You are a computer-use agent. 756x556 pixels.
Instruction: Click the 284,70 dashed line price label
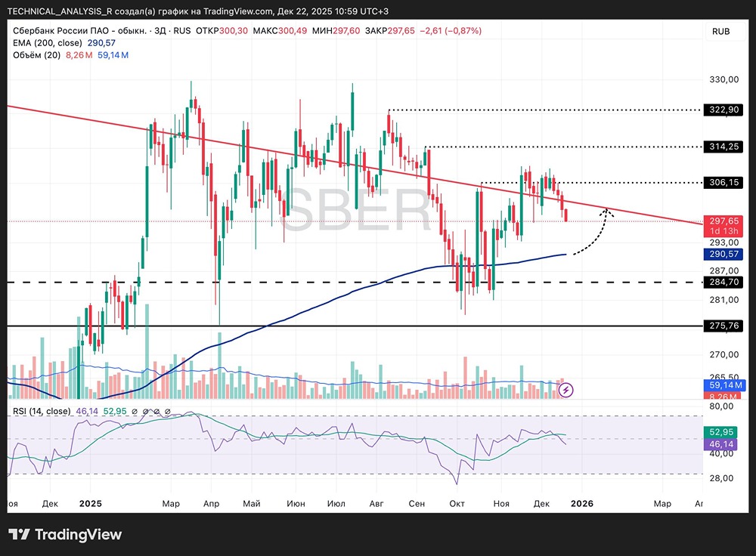(x=723, y=282)
